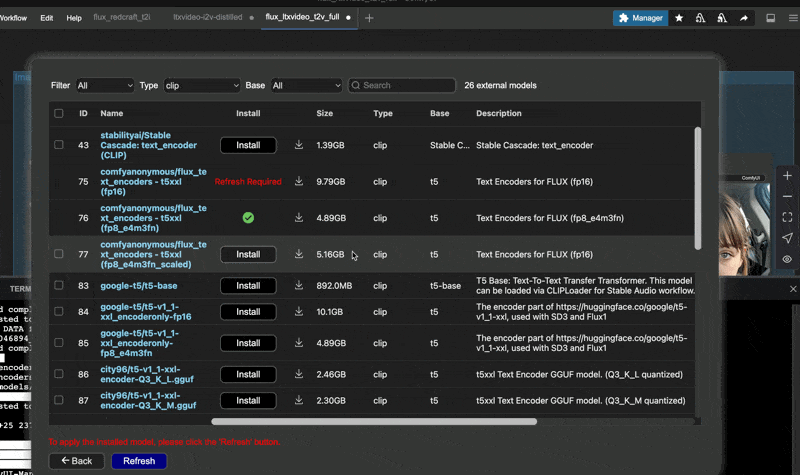Add a new workflow tab with plus icon

(x=369, y=18)
